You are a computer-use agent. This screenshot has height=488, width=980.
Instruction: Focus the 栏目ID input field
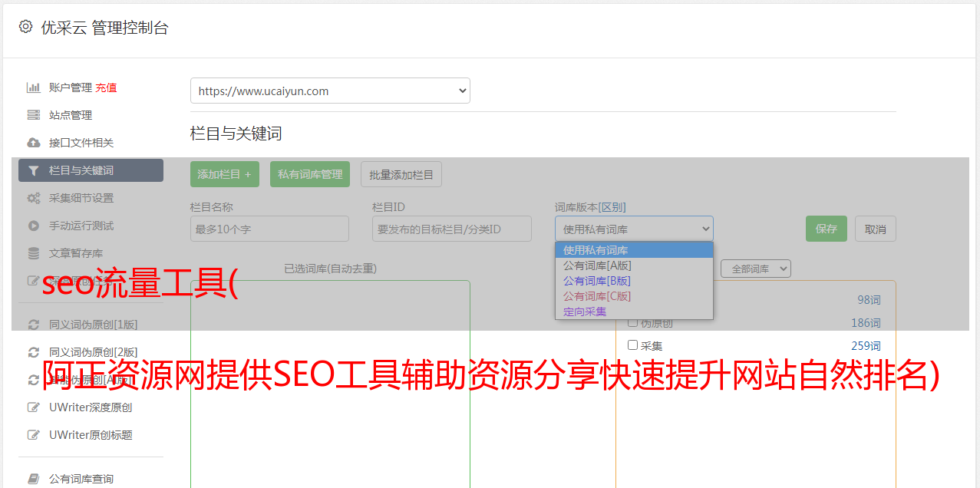tap(452, 229)
